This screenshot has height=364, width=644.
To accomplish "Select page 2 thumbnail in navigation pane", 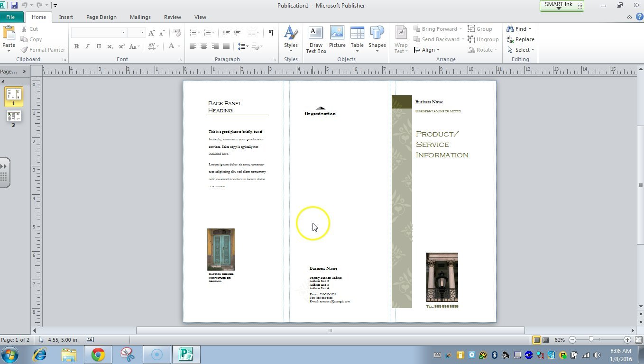I will [14, 116].
